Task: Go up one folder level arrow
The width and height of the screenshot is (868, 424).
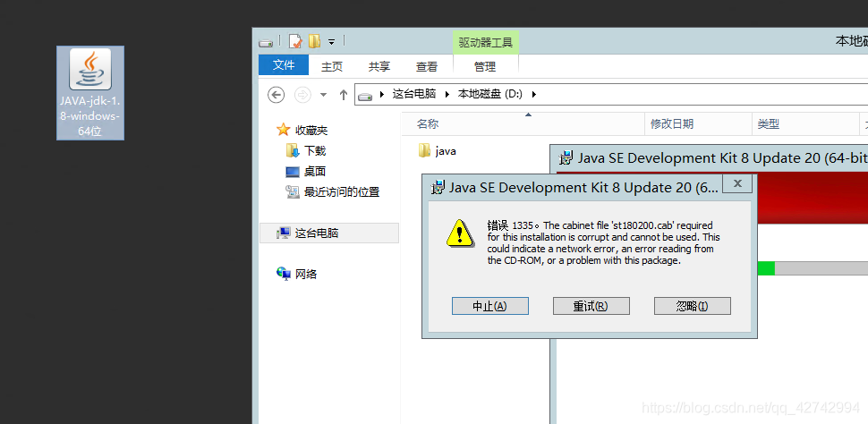Action: point(344,95)
